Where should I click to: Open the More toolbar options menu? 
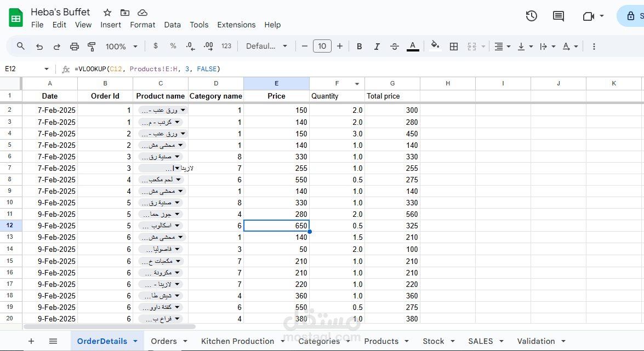pyautogui.click(x=594, y=47)
